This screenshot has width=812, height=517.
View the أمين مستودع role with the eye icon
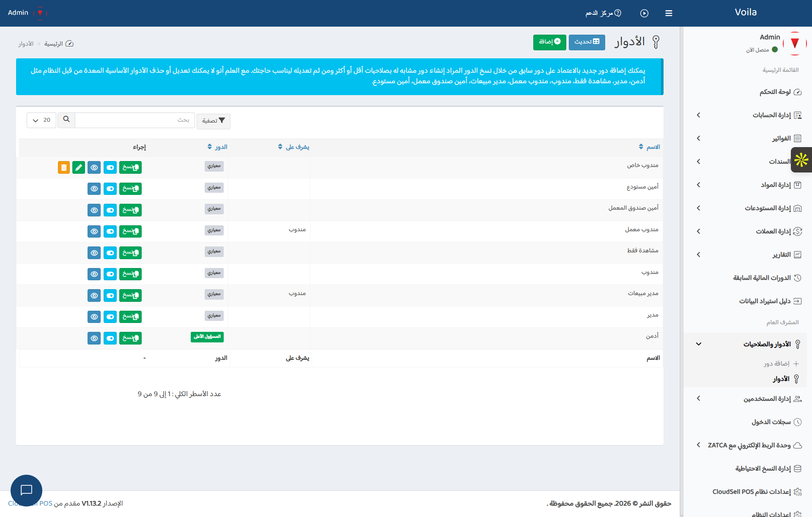pos(94,189)
